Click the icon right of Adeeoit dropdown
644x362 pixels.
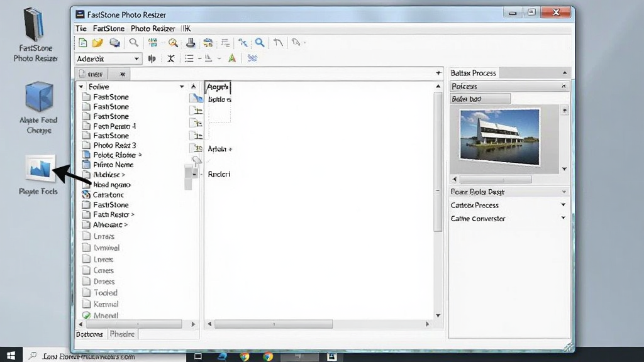pos(152,58)
